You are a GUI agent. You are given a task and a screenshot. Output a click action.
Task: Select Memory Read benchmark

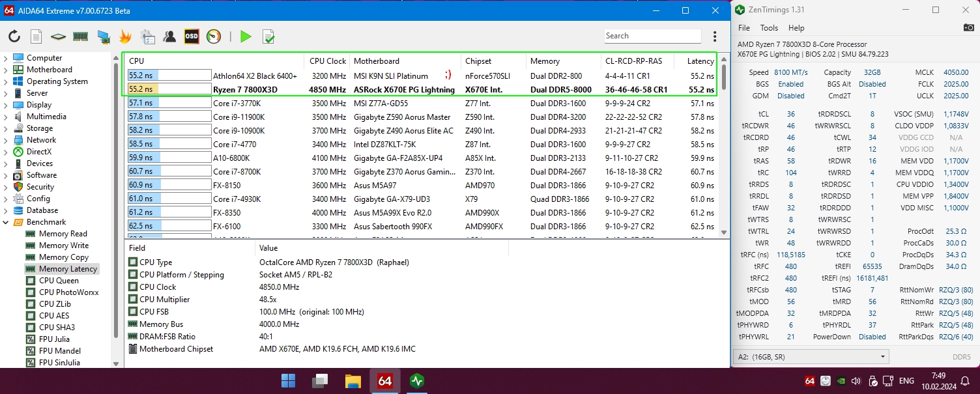pyautogui.click(x=63, y=234)
